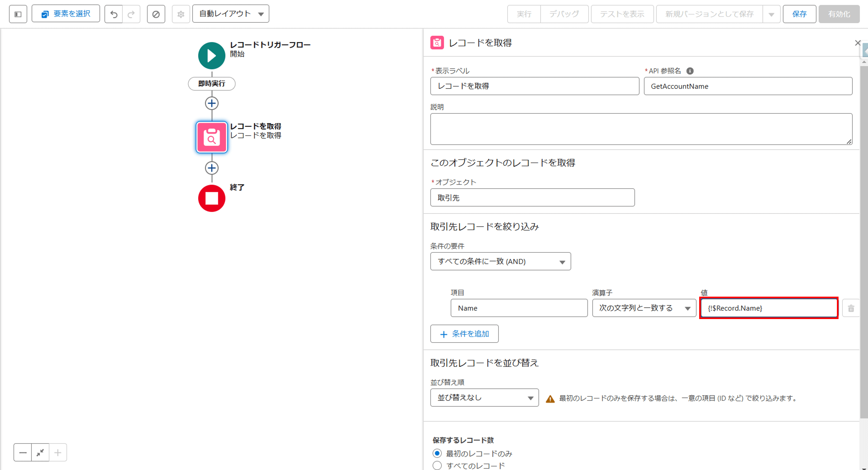
Task: Click the 保存 button
Action: pyautogui.click(x=799, y=14)
